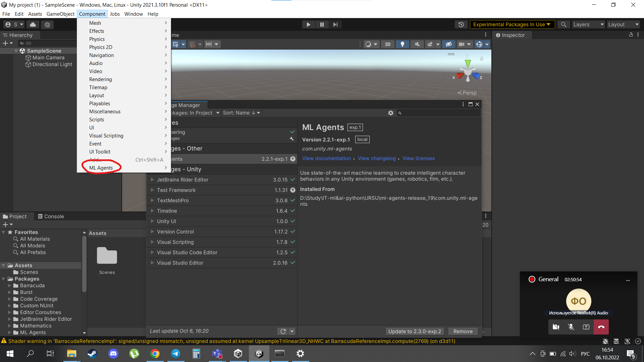644x362 pixels.
Task: Refresh package list button
Action: pyautogui.click(x=283, y=331)
